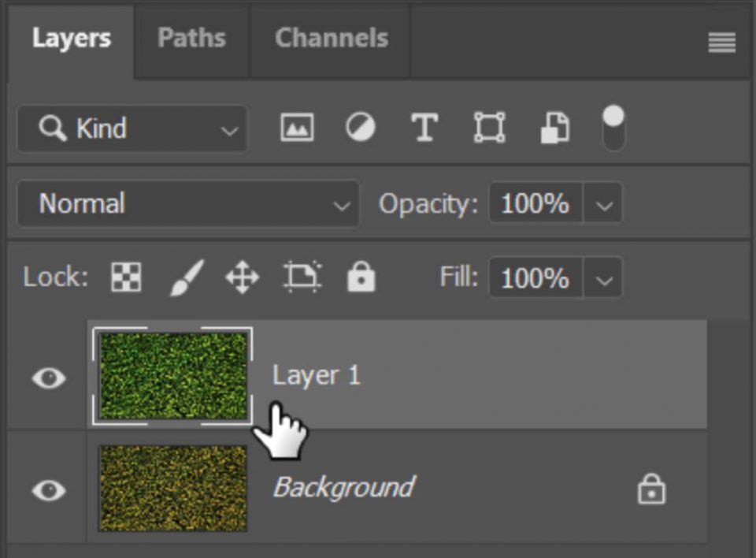Lock all on the selected layer
This screenshot has height=558, width=756.
(361, 277)
